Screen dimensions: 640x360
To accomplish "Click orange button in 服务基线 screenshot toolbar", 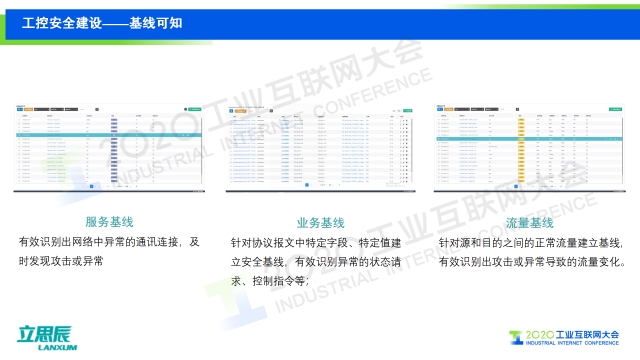I will (29, 109).
